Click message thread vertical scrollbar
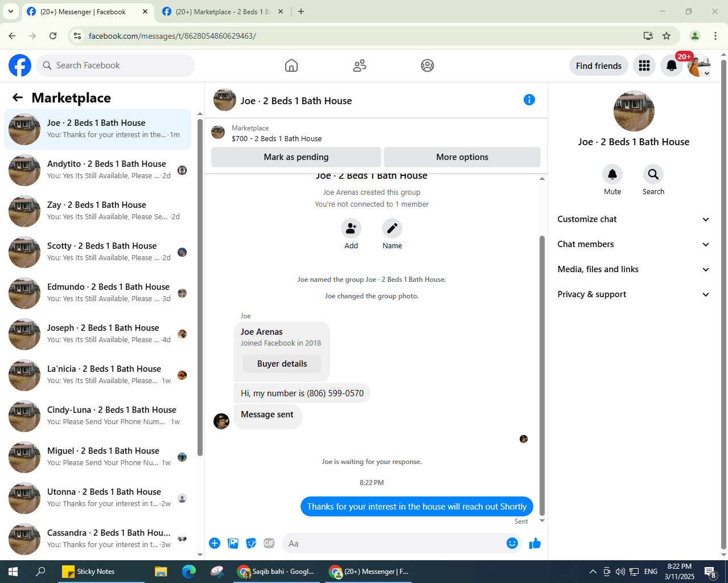The width and height of the screenshot is (728, 583). 542,376
